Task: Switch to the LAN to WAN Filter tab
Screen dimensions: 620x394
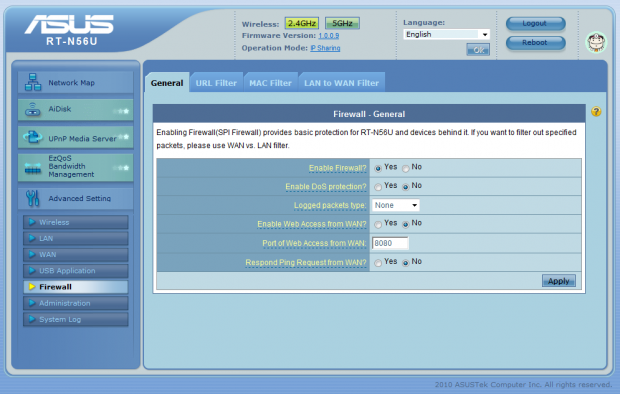Action: pyautogui.click(x=341, y=83)
